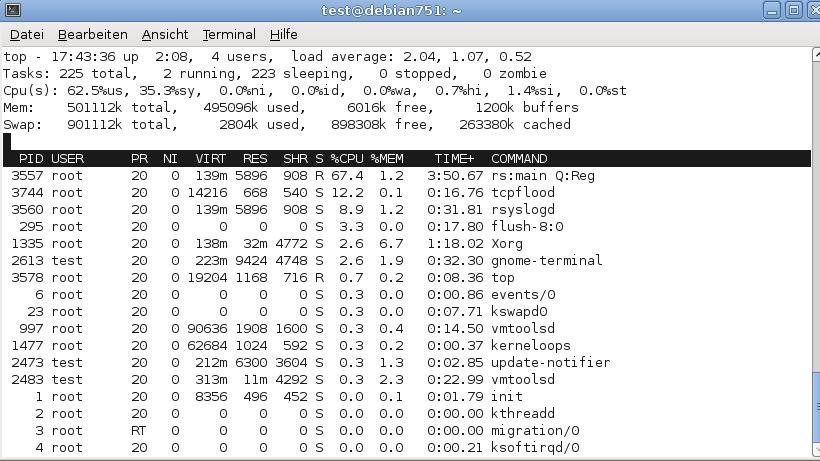820x461 pixels.
Task: Open the Terminal menu
Action: 229,34
